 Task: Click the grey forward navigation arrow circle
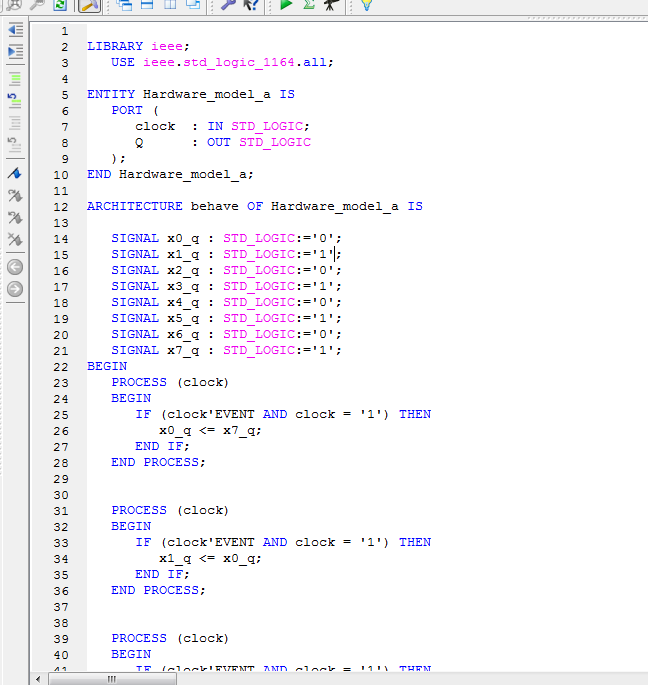click(15, 289)
